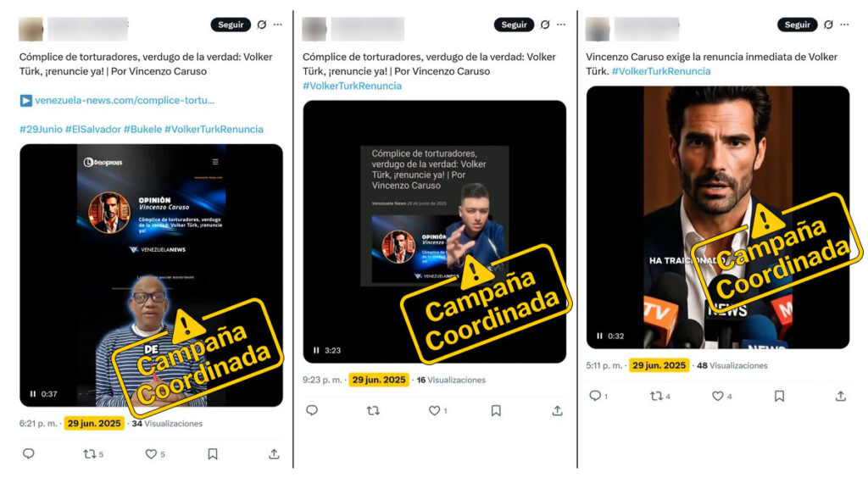Share the first tweet
Screen dimensions: 868x478
[274, 454]
